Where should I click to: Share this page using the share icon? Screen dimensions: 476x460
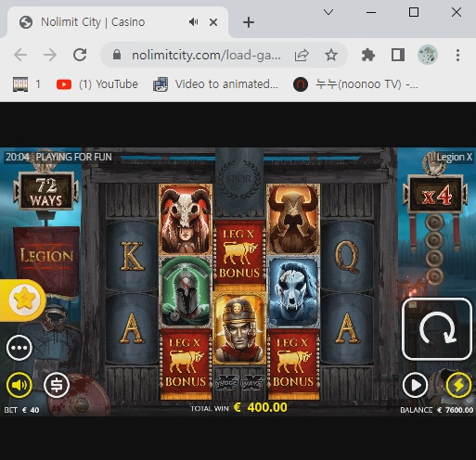[x=302, y=55]
